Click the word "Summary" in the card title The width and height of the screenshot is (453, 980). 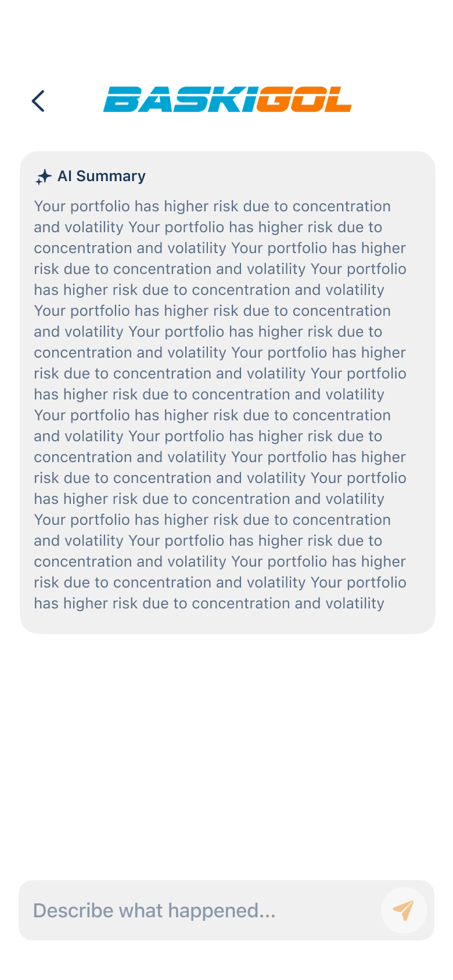click(111, 176)
